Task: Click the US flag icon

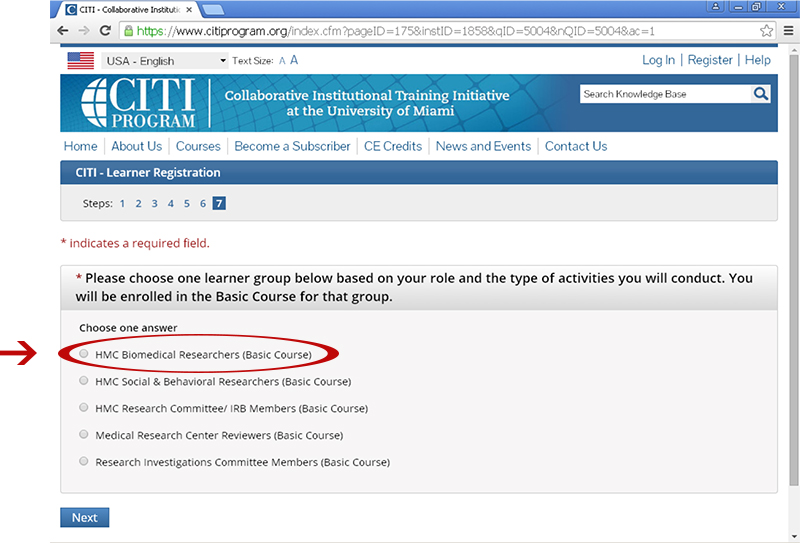Action: coord(81,61)
